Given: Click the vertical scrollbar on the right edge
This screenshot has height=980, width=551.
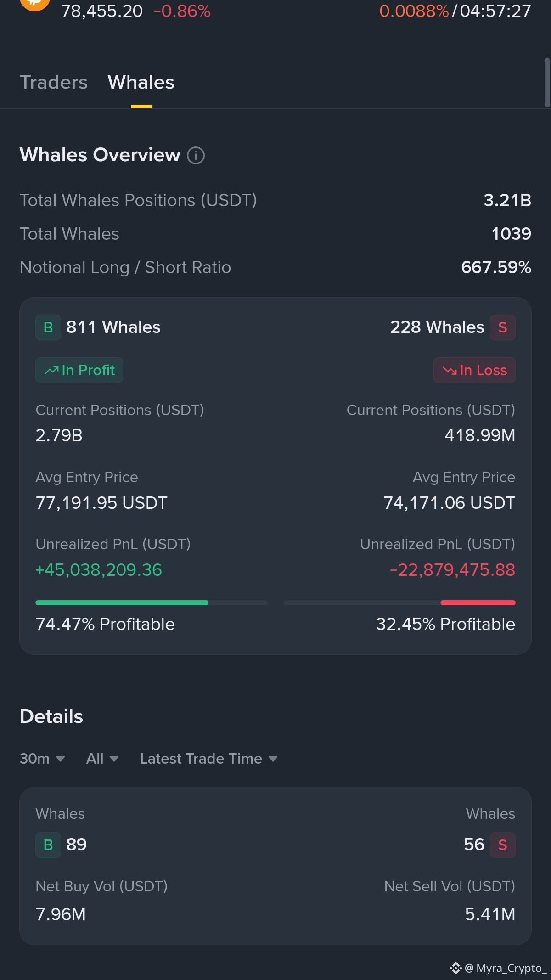Looking at the screenshot, I should tap(547, 83).
